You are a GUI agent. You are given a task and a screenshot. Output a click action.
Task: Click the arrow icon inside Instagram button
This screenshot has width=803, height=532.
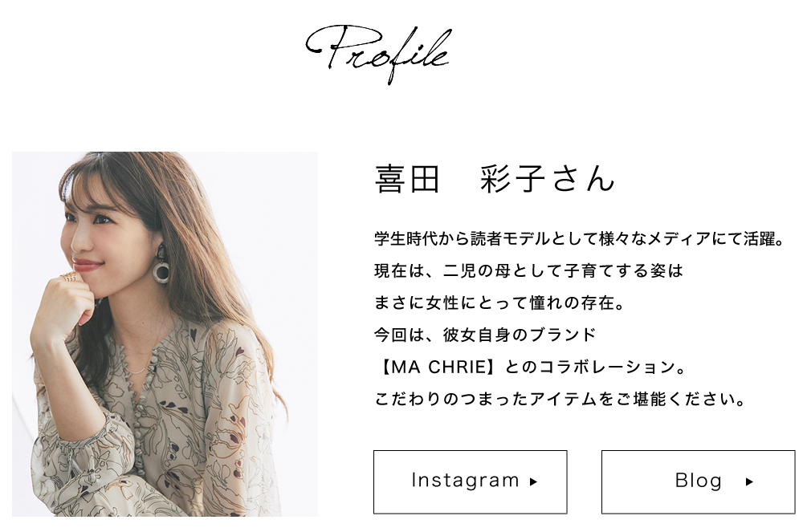(x=533, y=482)
